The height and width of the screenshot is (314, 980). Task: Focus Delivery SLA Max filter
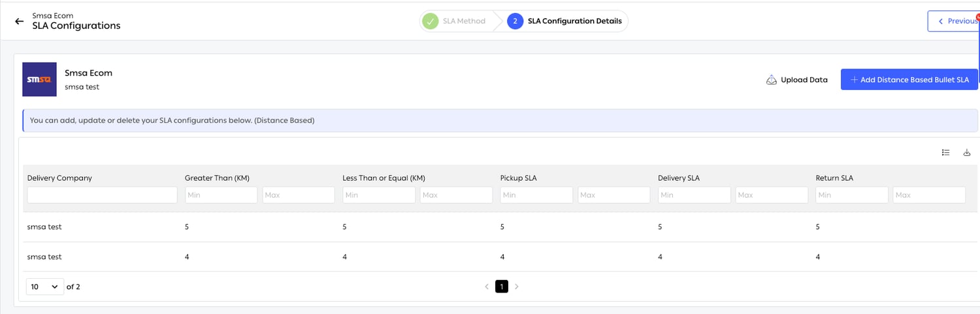772,195
